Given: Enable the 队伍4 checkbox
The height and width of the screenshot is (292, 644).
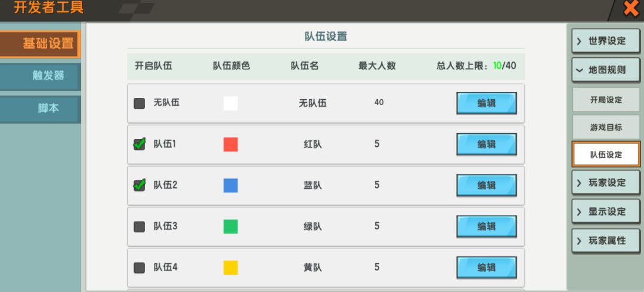Looking at the screenshot, I should point(140,268).
